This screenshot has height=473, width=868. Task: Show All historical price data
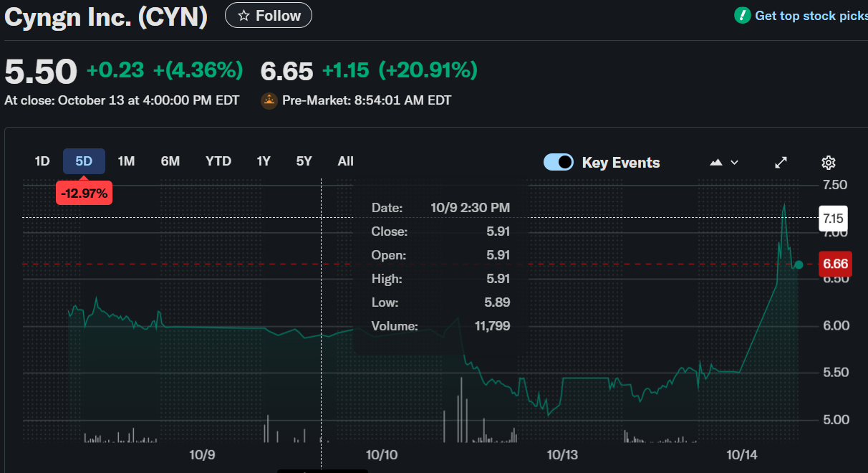(346, 161)
